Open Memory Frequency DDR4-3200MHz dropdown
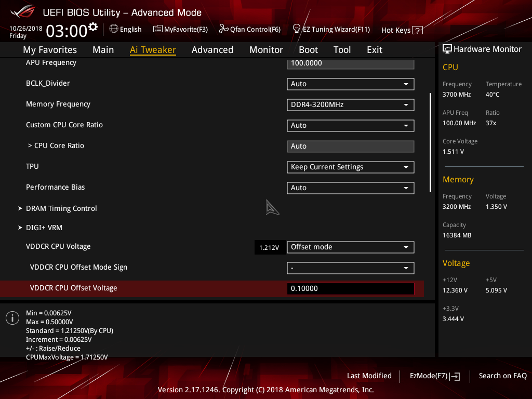The height and width of the screenshot is (399, 532). click(x=351, y=105)
